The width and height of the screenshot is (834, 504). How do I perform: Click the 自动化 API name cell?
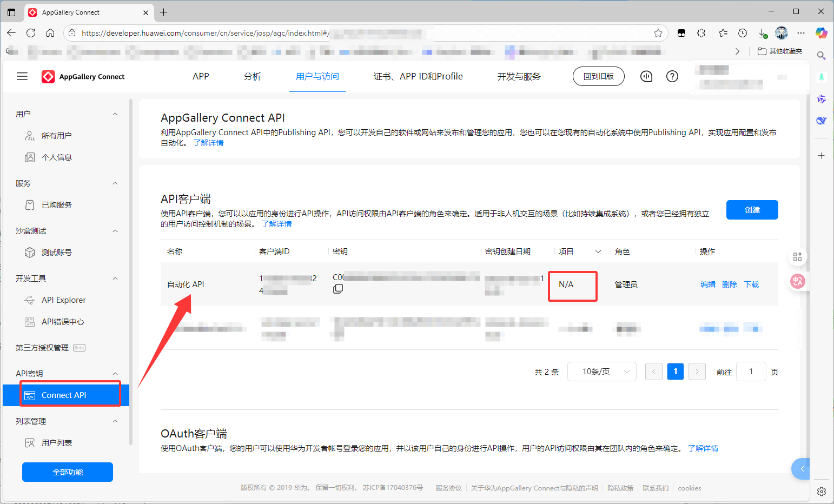point(186,284)
